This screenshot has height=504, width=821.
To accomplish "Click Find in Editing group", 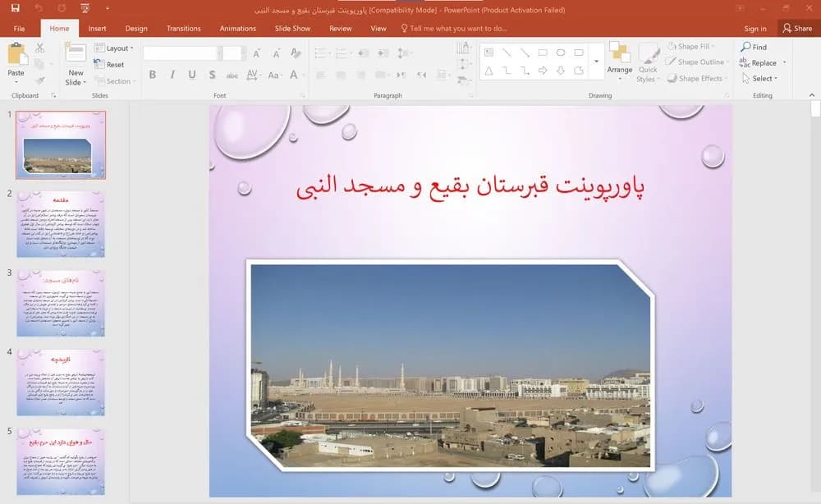I will (x=754, y=47).
